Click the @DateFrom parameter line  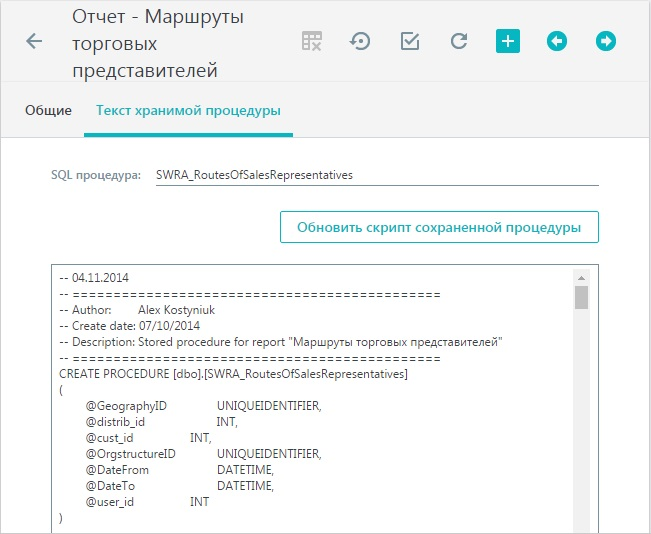179,470
